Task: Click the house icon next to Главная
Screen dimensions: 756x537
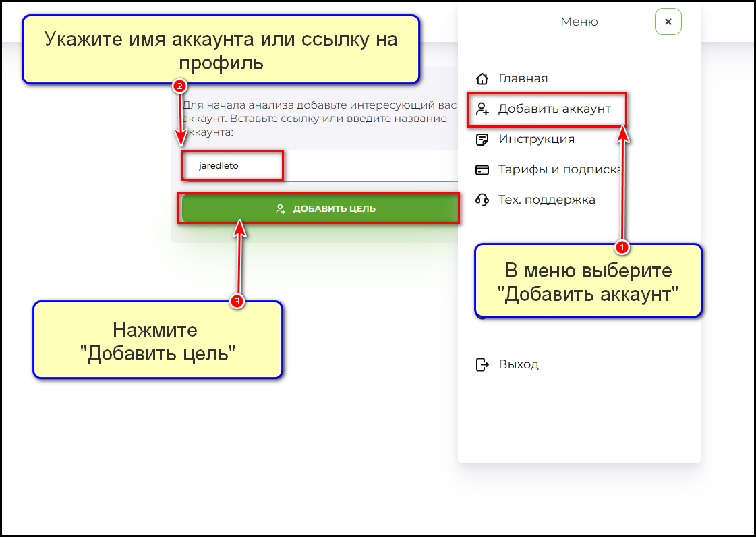Action: pyautogui.click(x=482, y=78)
